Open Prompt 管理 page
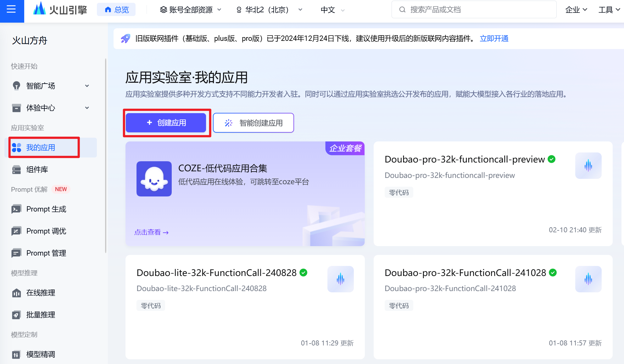This screenshot has width=624, height=364. click(x=50, y=253)
